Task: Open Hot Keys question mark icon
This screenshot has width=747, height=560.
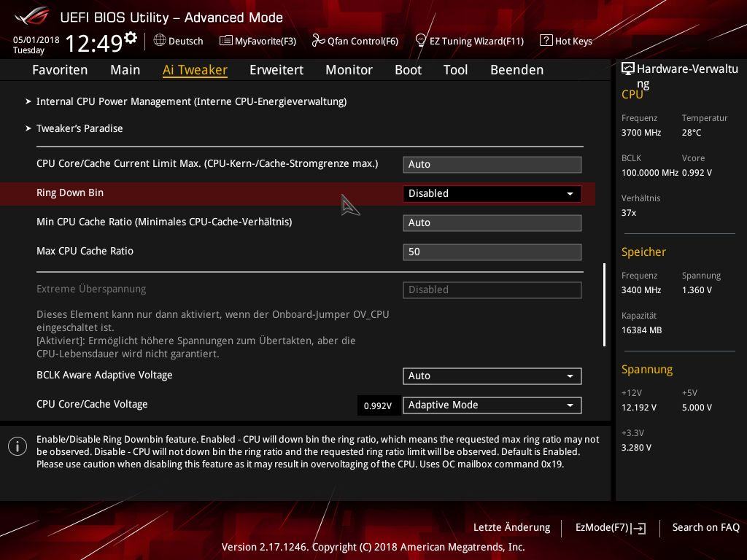Action: click(546, 40)
